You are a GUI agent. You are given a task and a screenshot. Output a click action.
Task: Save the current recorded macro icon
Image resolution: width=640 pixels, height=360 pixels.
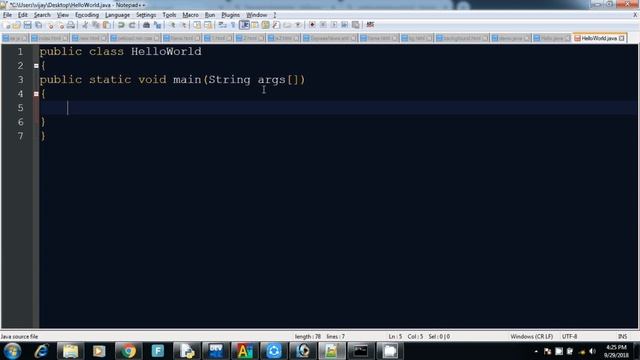click(356, 25)
